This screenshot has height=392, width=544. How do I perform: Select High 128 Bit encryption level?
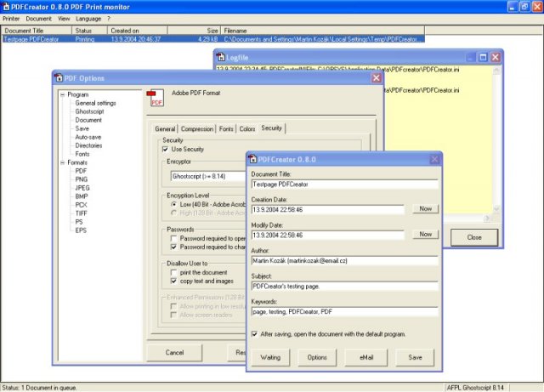[173, 213]
